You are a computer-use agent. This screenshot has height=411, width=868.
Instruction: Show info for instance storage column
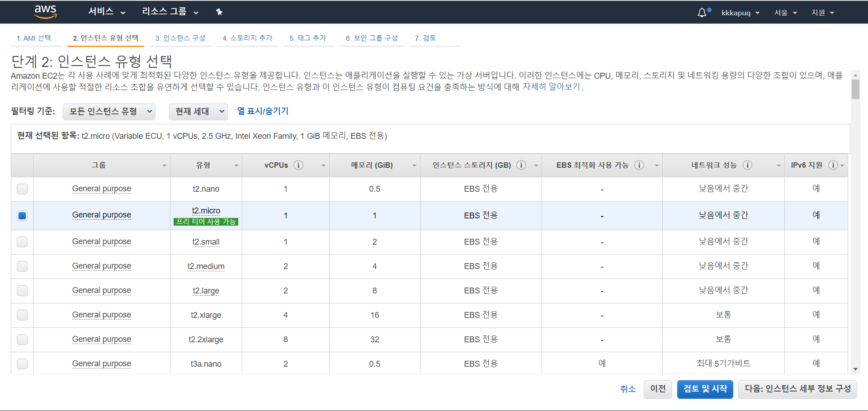pos(521,165)
